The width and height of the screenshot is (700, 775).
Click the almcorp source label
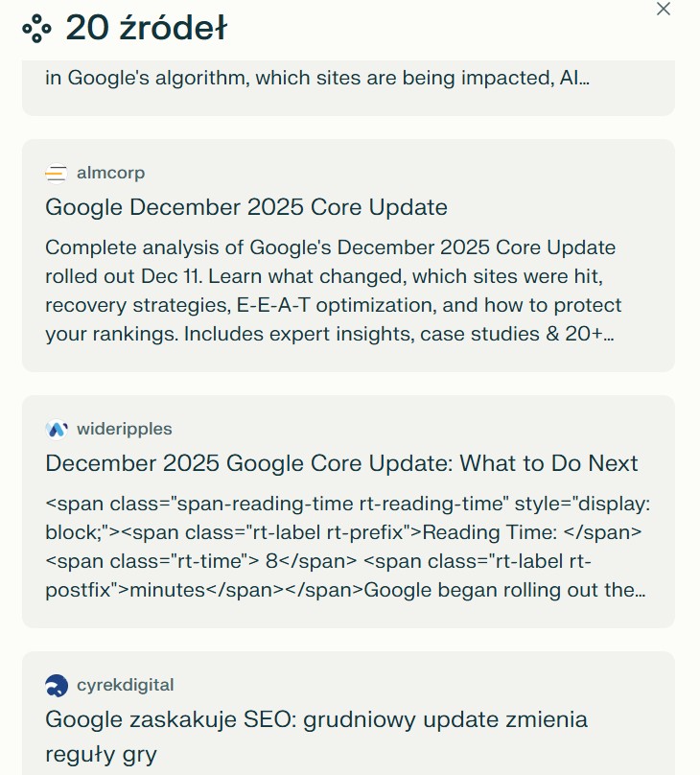coord(110,174)
